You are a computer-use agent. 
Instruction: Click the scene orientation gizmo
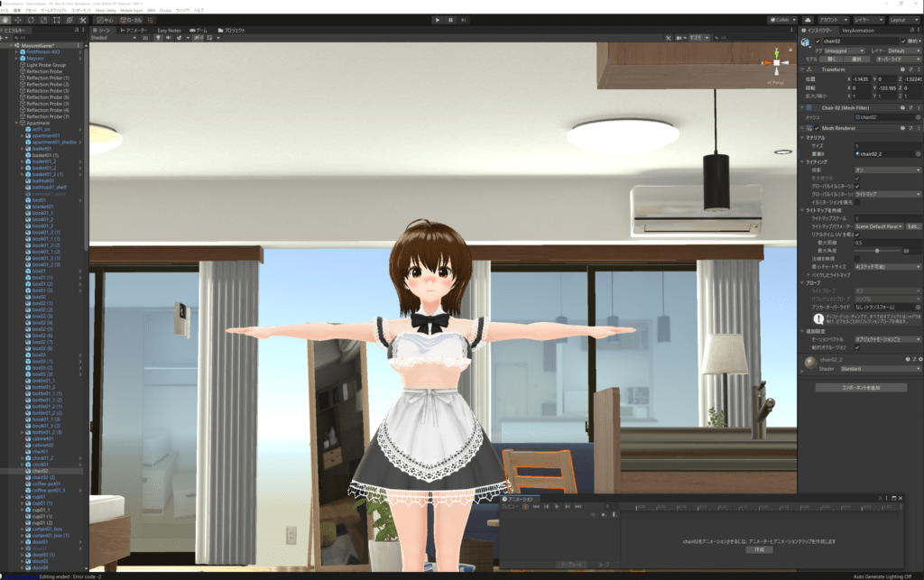(x=773, y=64)
